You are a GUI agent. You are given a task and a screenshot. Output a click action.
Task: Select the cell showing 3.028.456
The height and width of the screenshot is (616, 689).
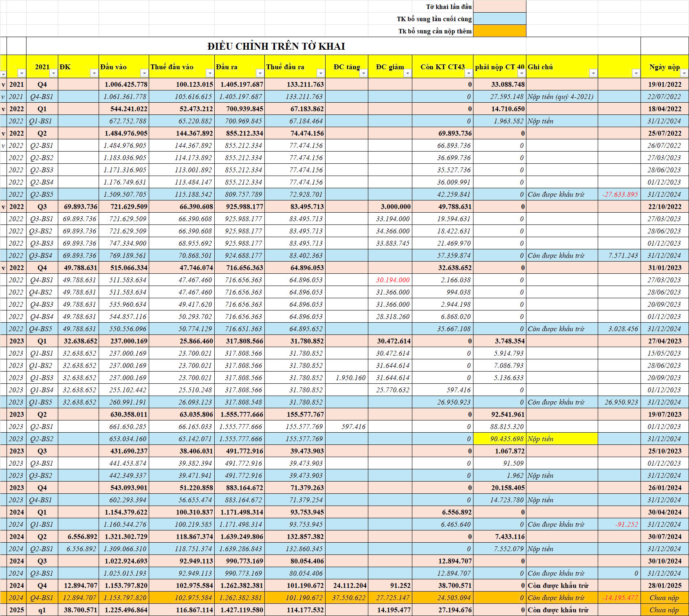tap(619, 329)
